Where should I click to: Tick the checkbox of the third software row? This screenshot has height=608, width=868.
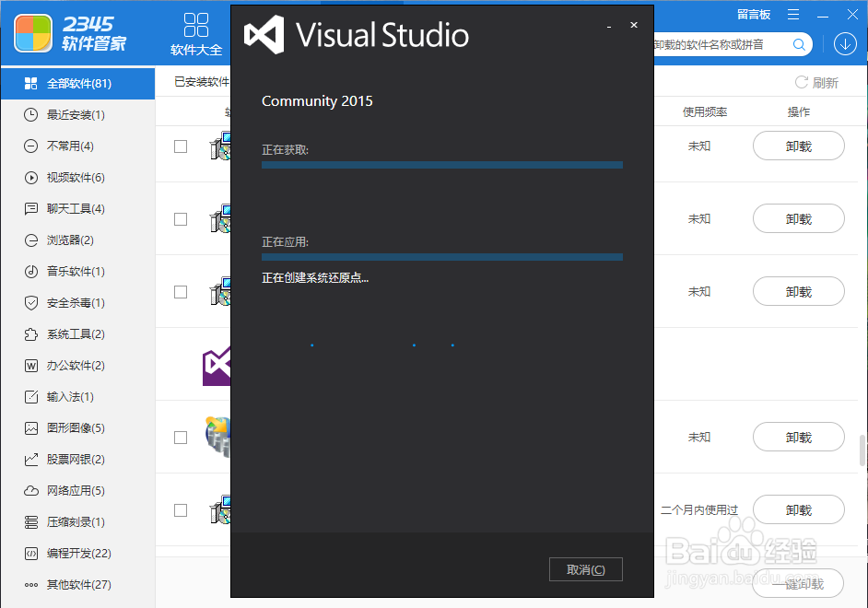click(181, 292)
